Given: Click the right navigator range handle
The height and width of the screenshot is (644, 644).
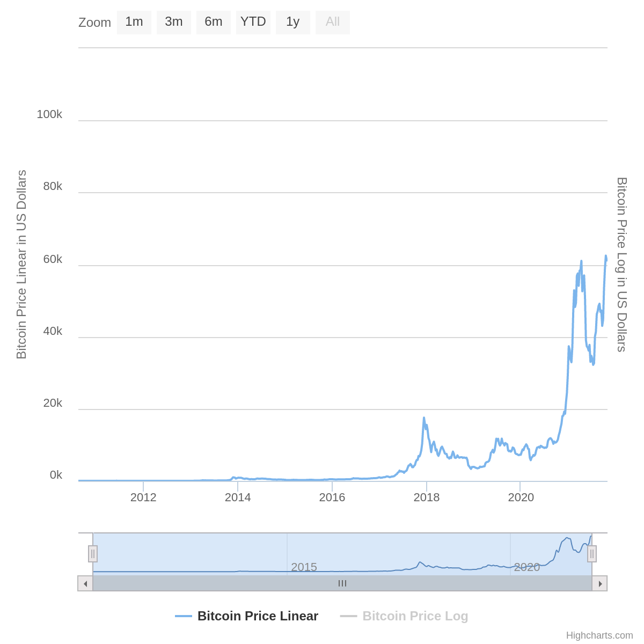Looking at the screenshot, I should tap(592, 554).
